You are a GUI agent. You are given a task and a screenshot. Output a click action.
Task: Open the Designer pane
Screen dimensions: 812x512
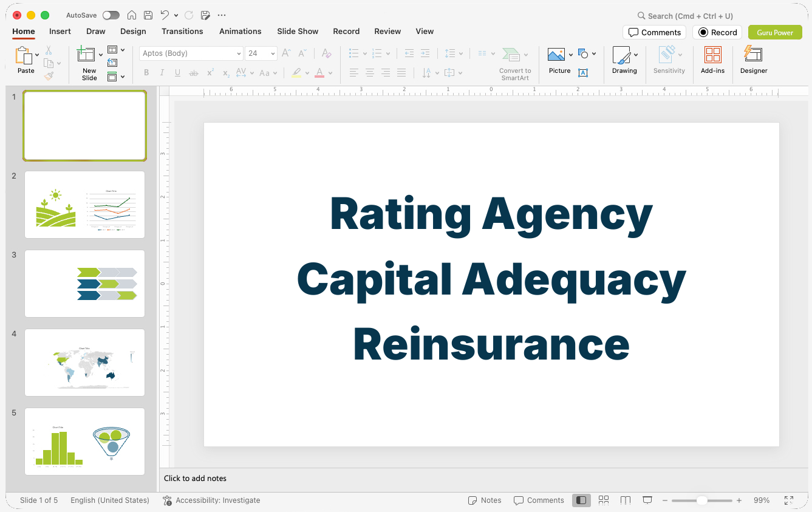click(x=754, y=60)
